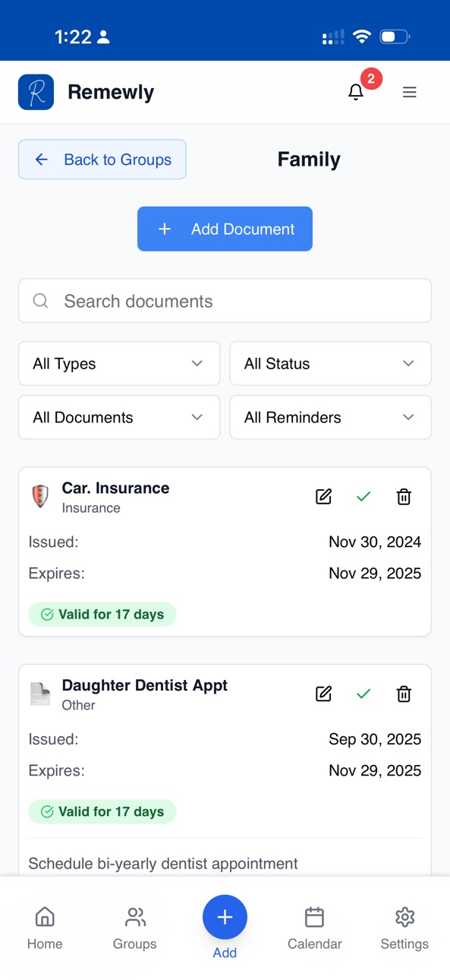Open the Groups tab

[x=134, y=928]
